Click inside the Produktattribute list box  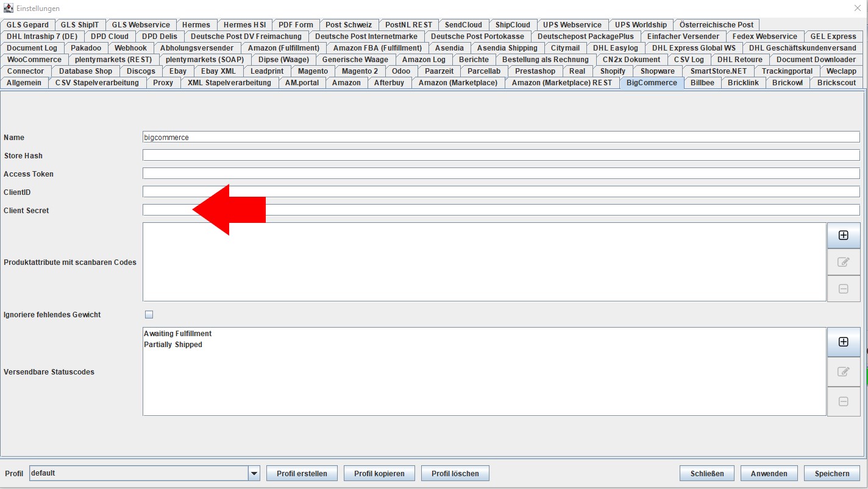(x=485, y=262)
